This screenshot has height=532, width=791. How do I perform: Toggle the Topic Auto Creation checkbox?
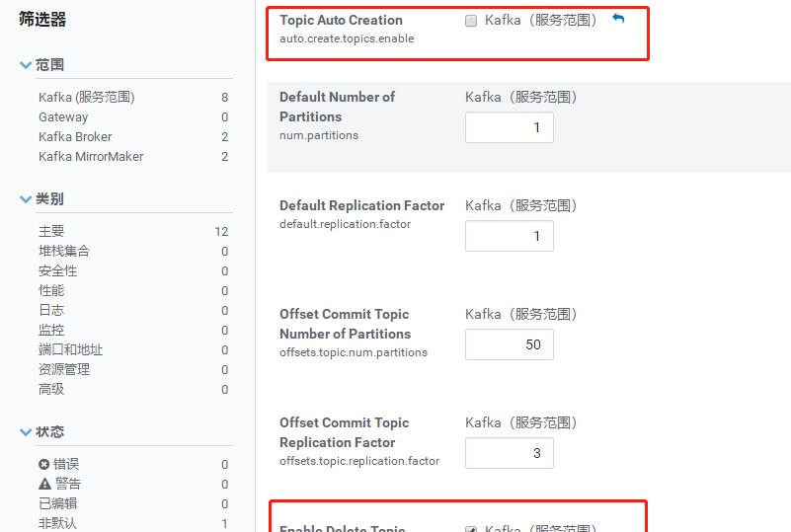pos(471,21)
